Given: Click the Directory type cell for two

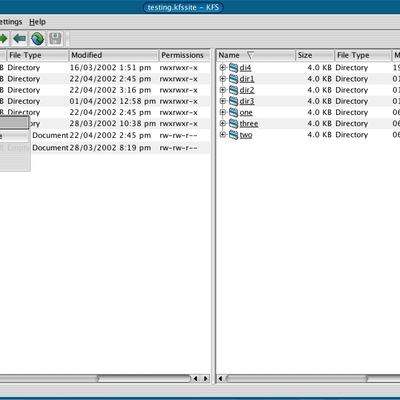Looking at the screenshot, I should click(x=352, y=135).
